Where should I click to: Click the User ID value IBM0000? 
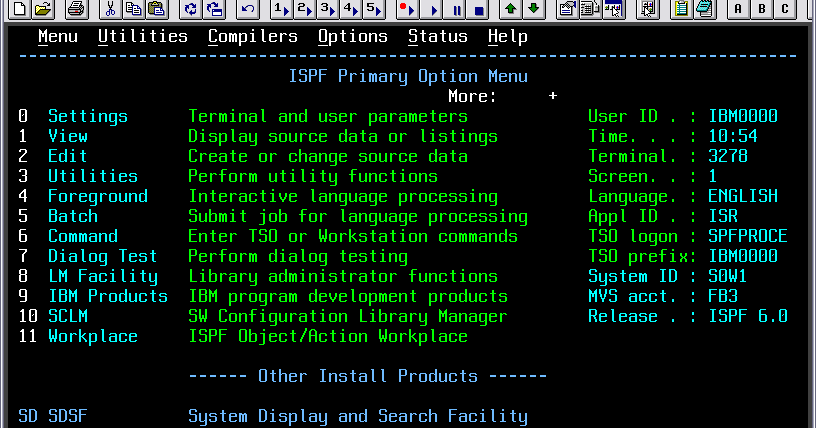(743, 116)
